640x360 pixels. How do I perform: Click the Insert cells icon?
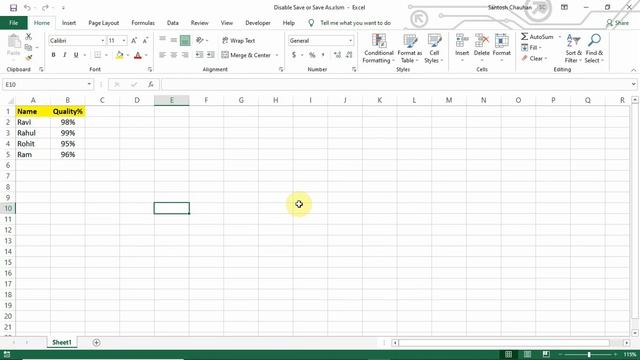click(x=462, y=48)
